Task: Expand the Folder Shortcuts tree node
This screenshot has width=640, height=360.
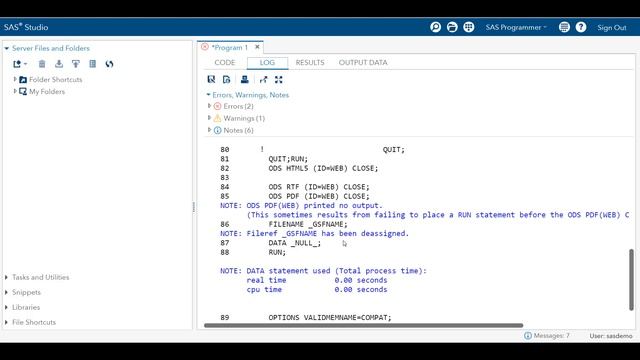Action: pyautogui.click(x=15, y=79)
